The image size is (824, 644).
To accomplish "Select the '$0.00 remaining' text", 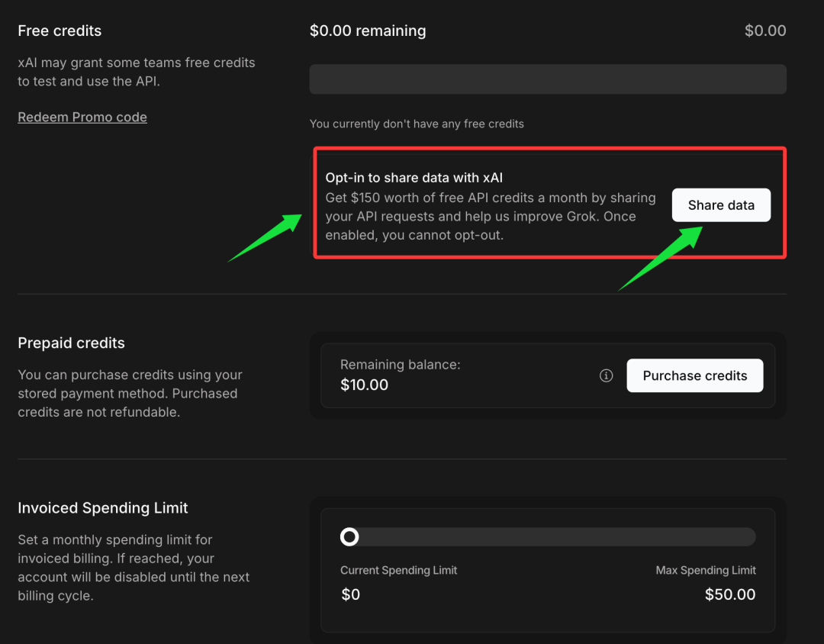I will coord(368,31).
